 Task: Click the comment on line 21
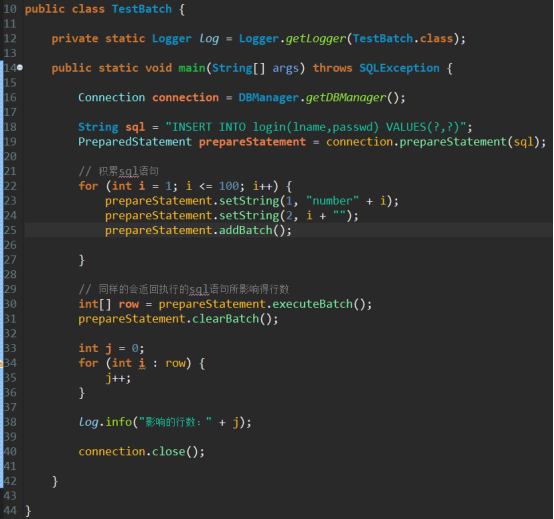point(118,171)
